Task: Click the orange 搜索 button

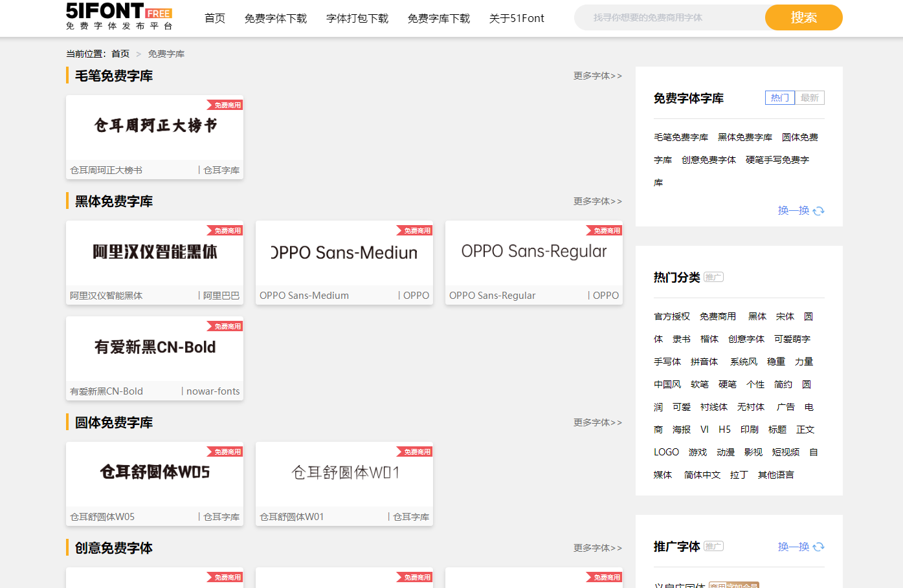Action: point(804,17)
